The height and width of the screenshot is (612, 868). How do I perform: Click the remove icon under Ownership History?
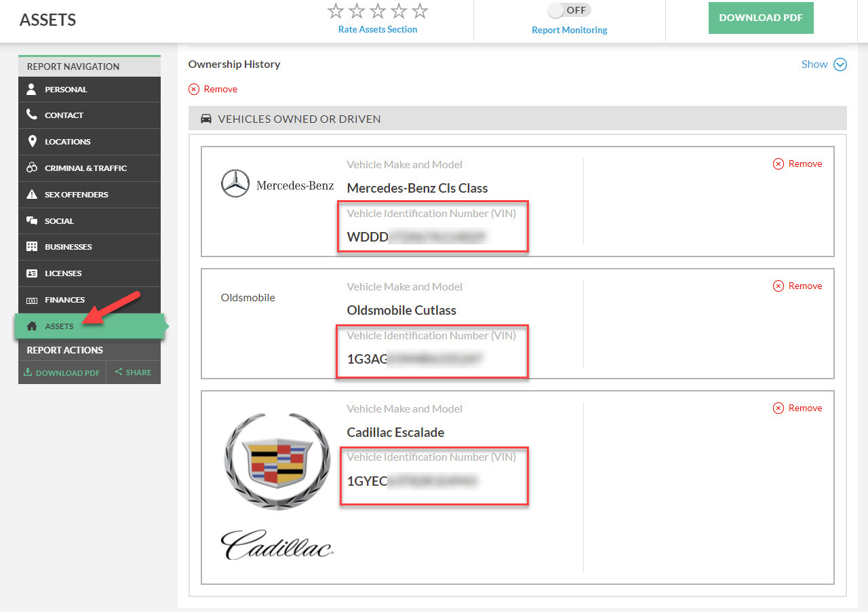pos(194,89)
